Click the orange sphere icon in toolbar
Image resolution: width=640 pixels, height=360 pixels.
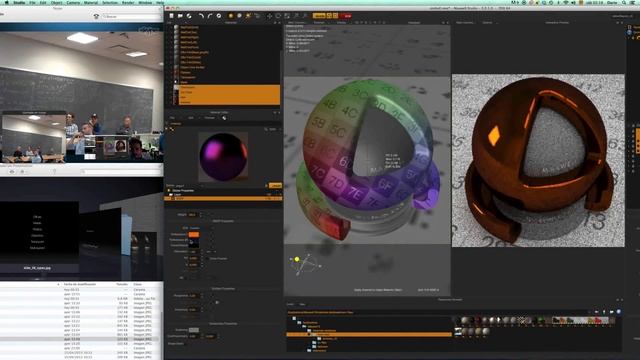[231, 16]
